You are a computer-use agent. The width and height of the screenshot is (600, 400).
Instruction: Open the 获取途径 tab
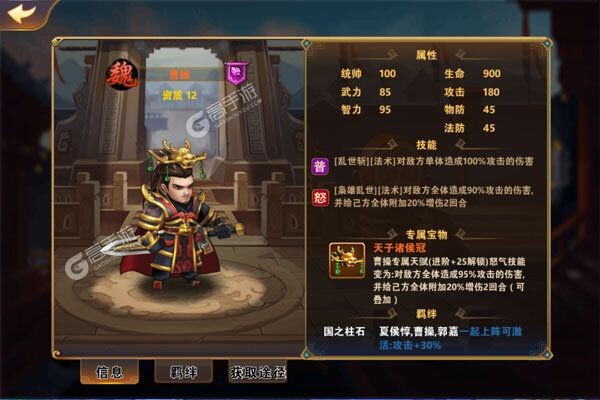coord(258,372)
